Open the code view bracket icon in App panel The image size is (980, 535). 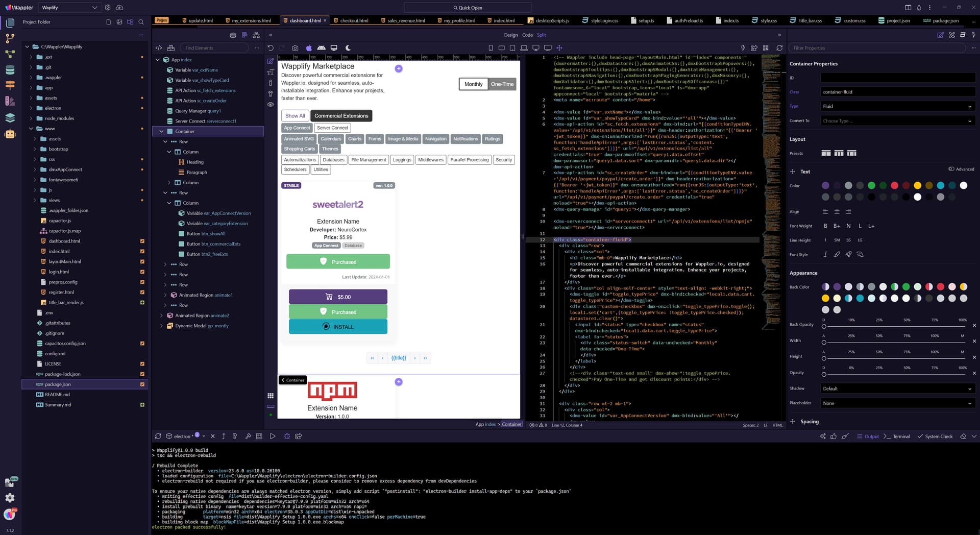(159, 48)
